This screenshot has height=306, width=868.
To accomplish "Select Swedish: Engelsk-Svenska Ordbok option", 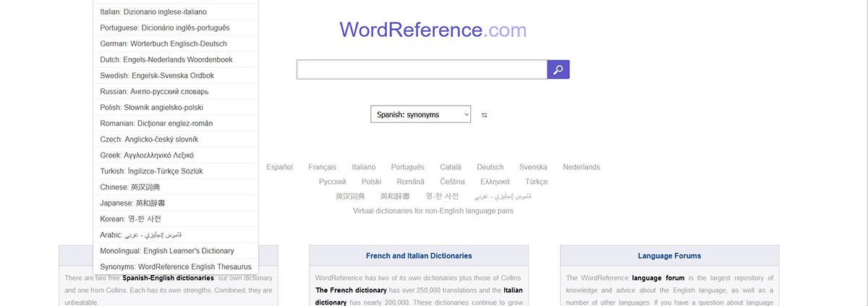I will coord(176,75).
